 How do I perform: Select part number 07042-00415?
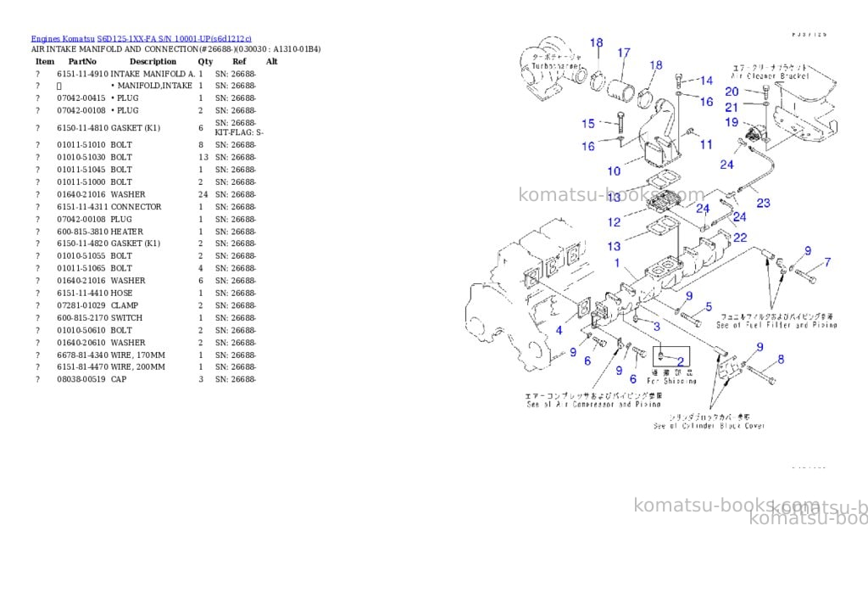81,98
